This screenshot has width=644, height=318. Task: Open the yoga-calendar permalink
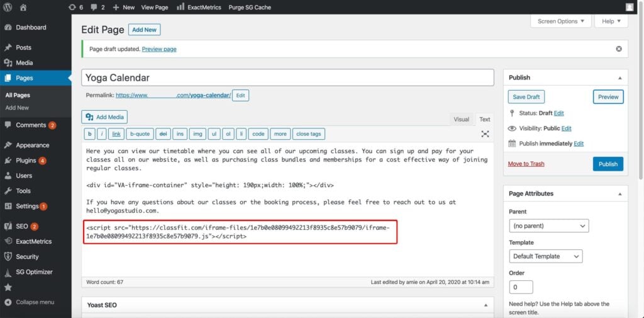[173, 96]
